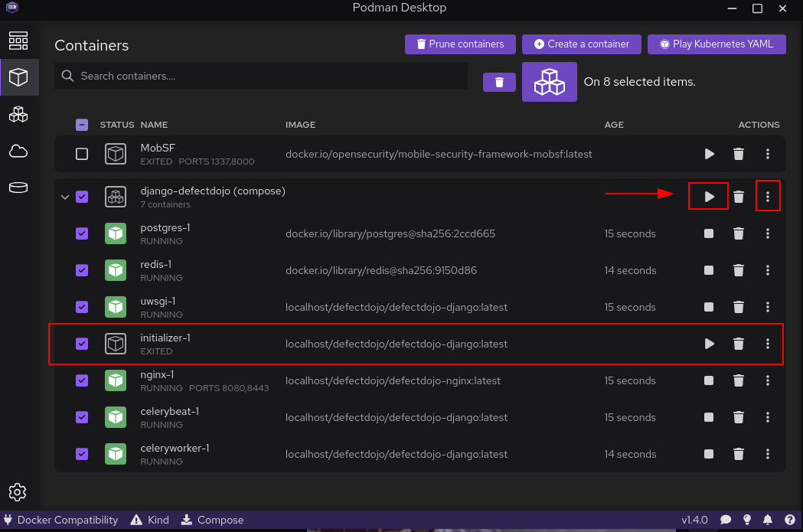Uncheck the nginx-1 checkbox
This screenshot has height=532, width=803.
tap(82, 380)
